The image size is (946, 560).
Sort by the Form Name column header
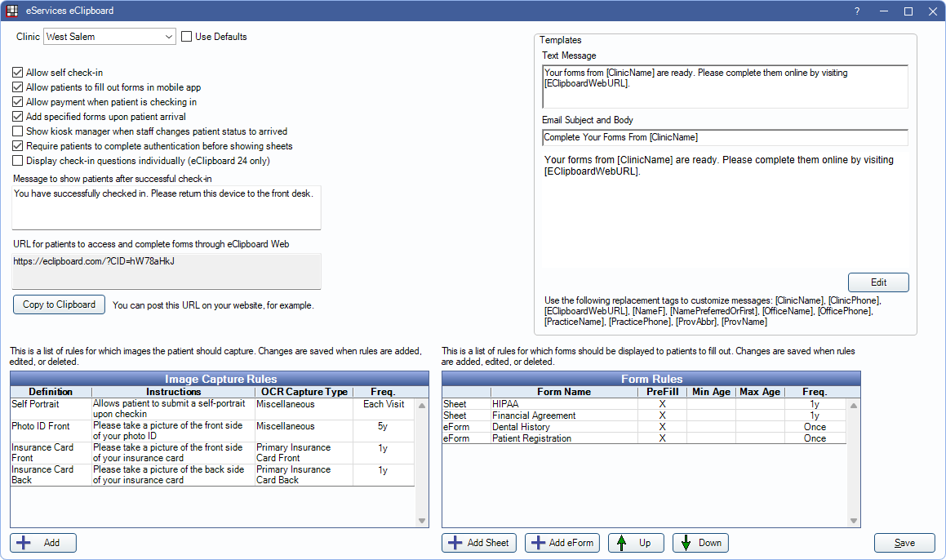(x=563, y=392)
